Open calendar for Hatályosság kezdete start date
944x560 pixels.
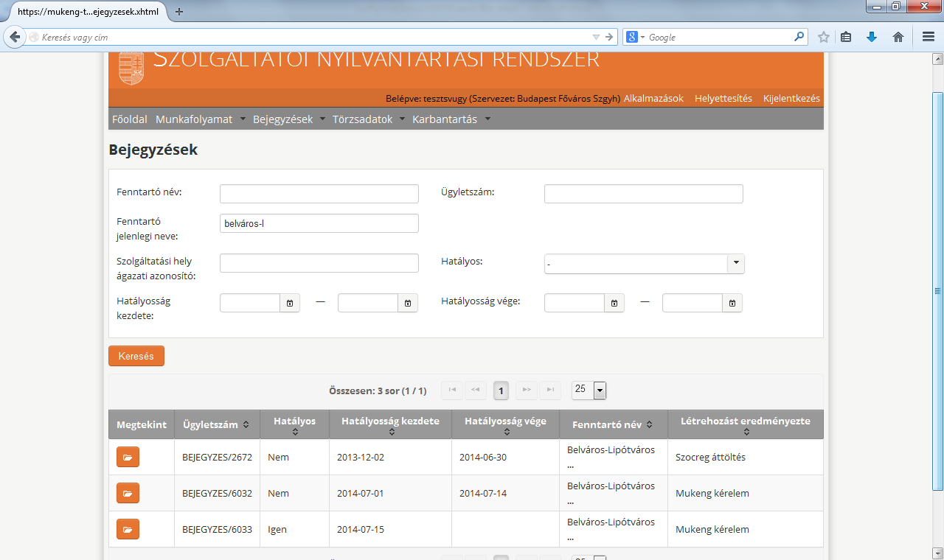290,303
